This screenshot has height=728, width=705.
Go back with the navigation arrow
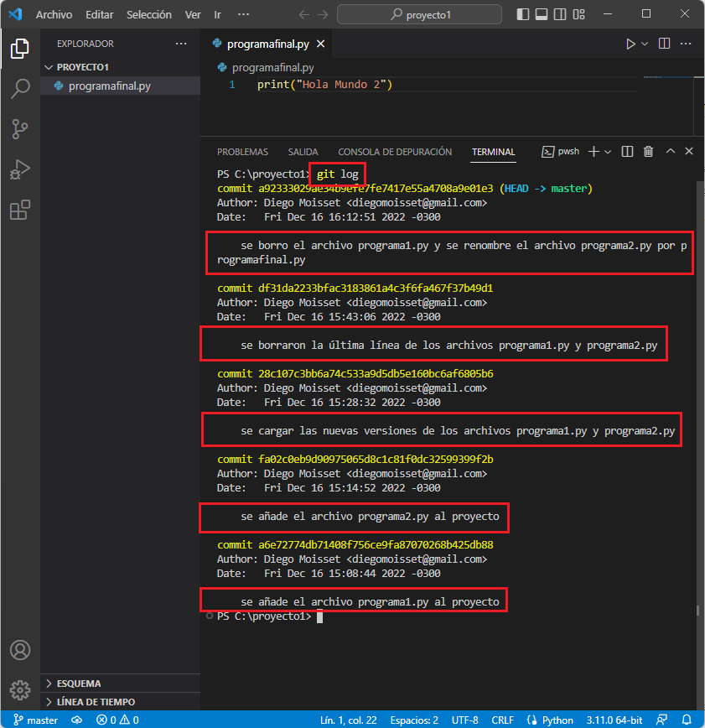tap(304, 15)
